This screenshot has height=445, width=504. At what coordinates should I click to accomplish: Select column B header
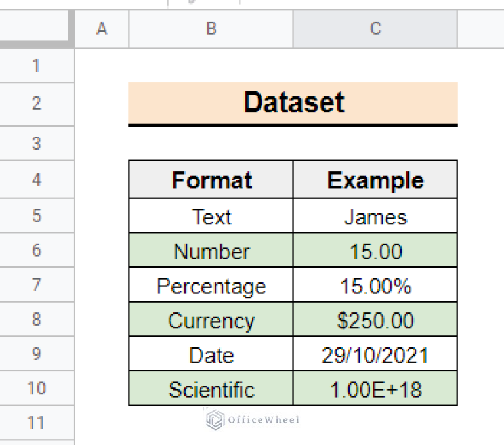211,28
